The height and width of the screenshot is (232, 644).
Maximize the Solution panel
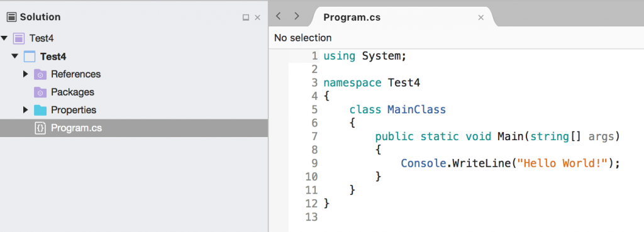pyautogui.click(x=246, y=17)
